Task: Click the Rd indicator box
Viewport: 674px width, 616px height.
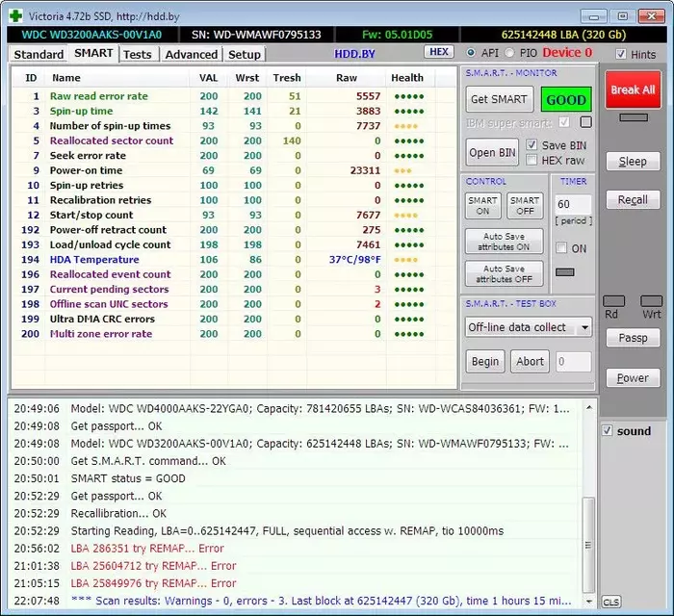Action: tap(614, 301)
